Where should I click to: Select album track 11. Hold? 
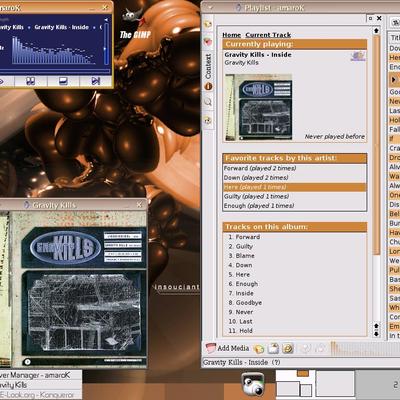(240, 331)
